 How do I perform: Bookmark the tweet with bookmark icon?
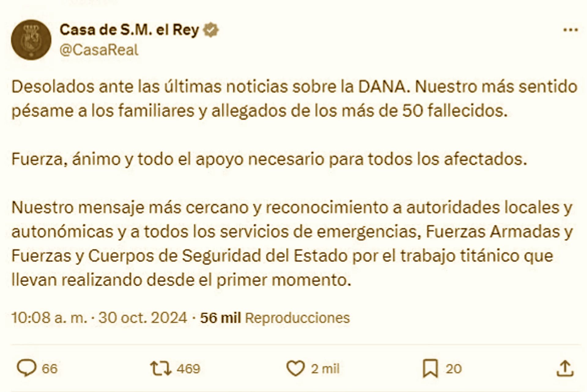430,369
